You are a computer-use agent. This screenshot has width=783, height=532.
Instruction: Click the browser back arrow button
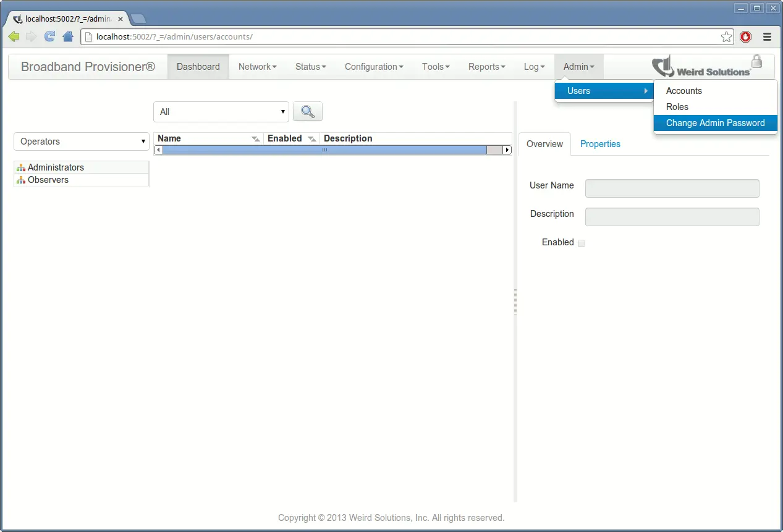(13, 36)
